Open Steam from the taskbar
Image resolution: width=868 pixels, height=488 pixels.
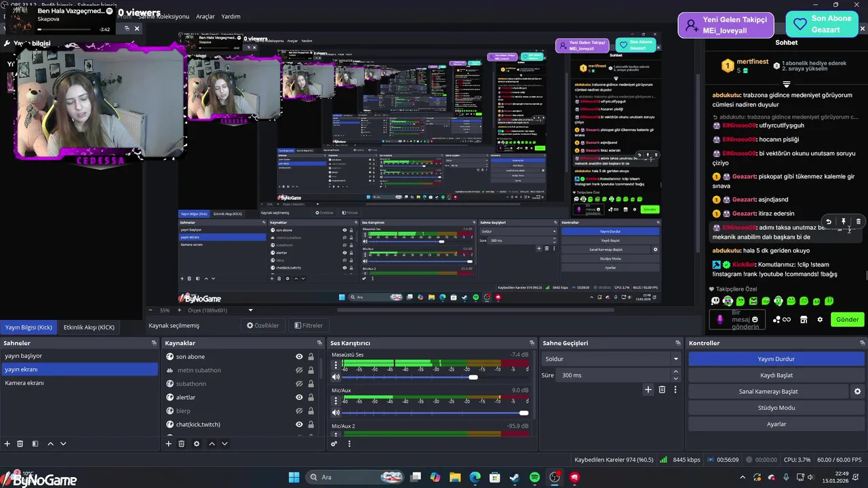tap(514, 477)
